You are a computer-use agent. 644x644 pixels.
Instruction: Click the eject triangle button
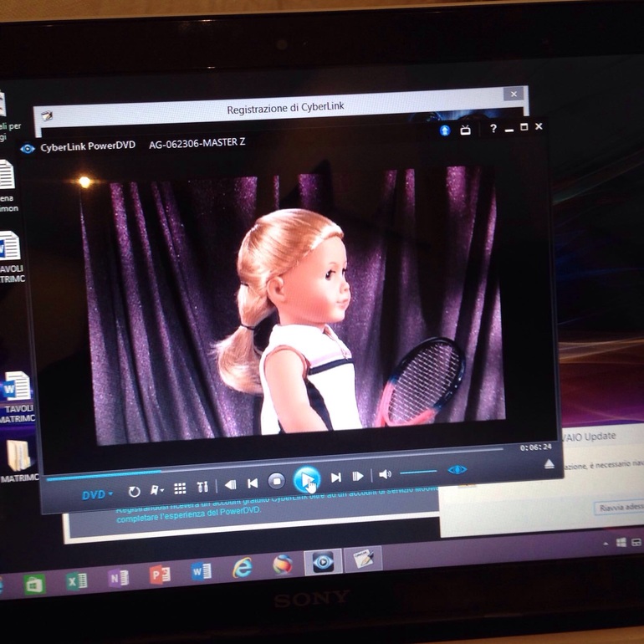tap(549, 463)
